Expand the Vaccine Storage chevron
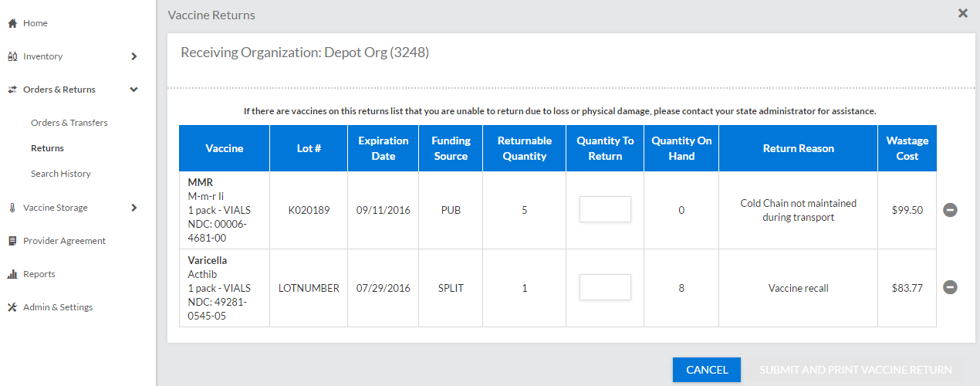The height and width of the screenshot is (386, 980). pos(134,208)
